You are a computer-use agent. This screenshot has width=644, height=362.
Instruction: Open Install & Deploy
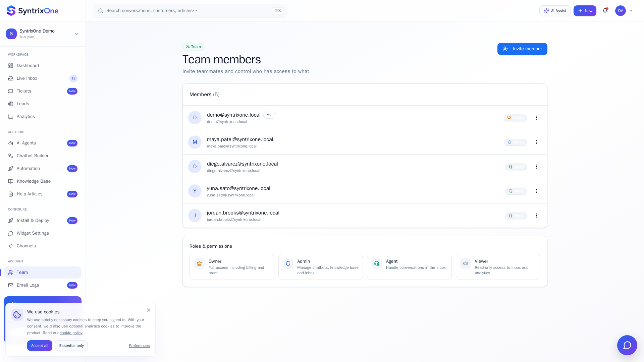click(43, 221)
